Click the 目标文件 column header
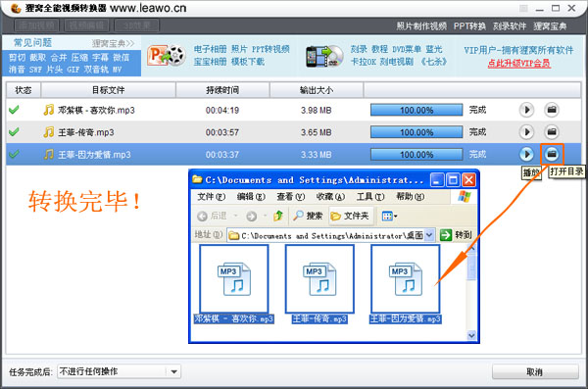 click(x=109, y=90)
